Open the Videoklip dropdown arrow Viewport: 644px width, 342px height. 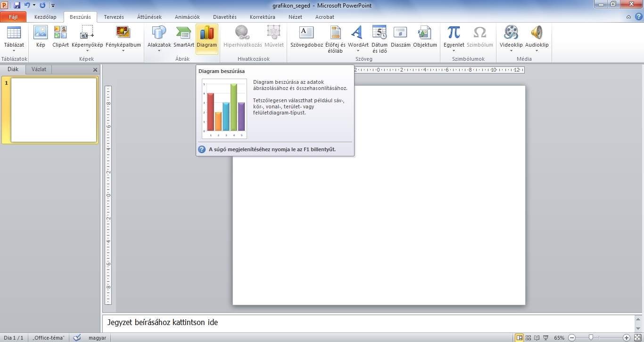(x=511, y=49)
